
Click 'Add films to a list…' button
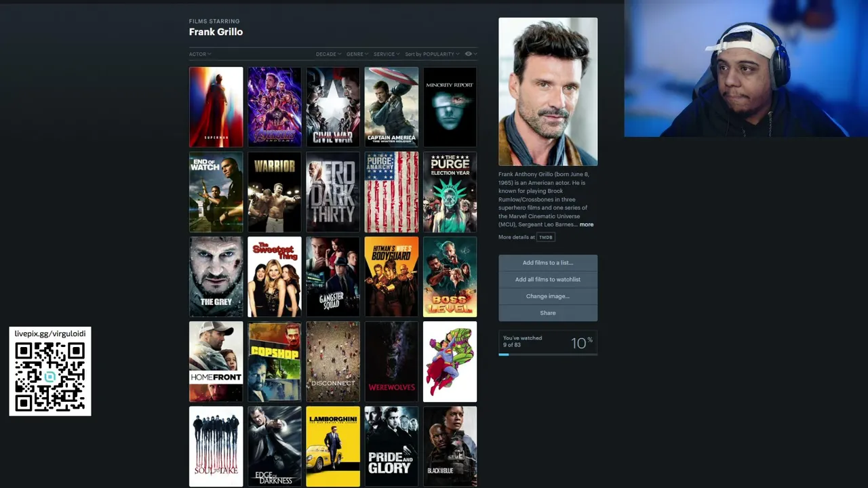548,263
